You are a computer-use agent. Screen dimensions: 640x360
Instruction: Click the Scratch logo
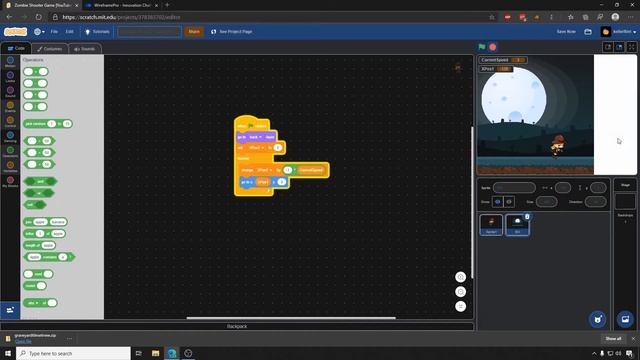(x=16, y=31)
